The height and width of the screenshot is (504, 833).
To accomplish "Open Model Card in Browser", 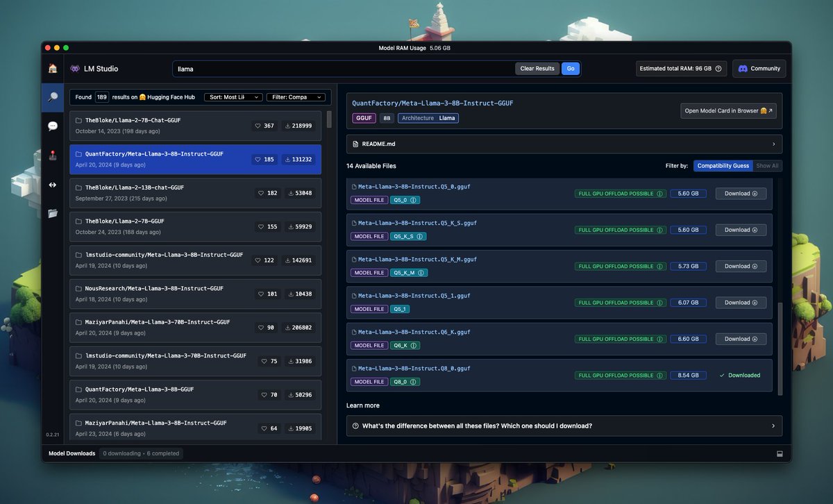I will pos(728,110).
